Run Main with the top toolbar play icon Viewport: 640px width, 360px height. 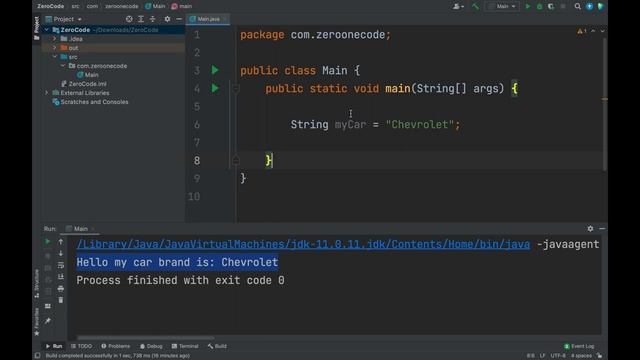point(528,6)
